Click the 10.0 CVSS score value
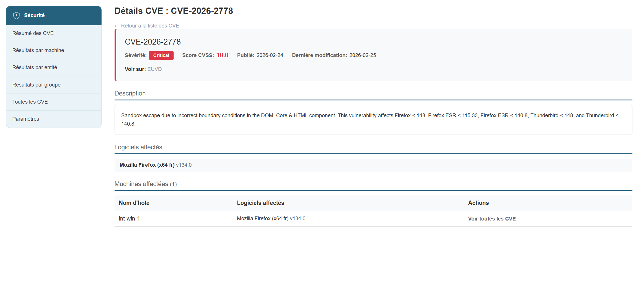 pos(222,55)
